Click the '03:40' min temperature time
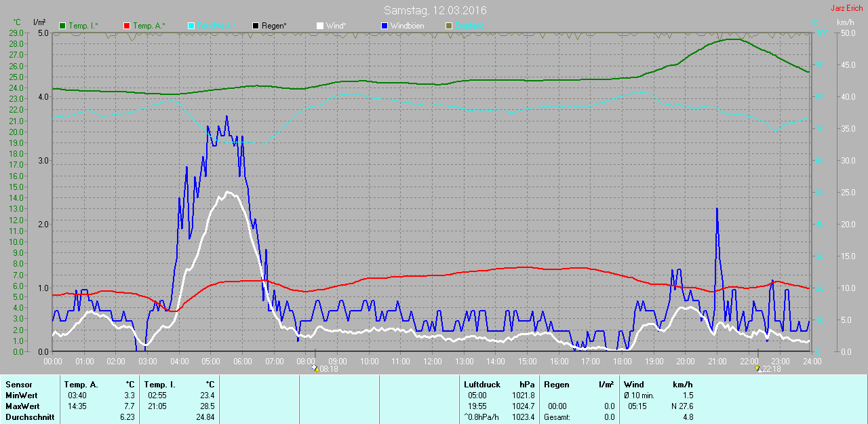This screenshot has width=868, height=424. coord(77,395)
